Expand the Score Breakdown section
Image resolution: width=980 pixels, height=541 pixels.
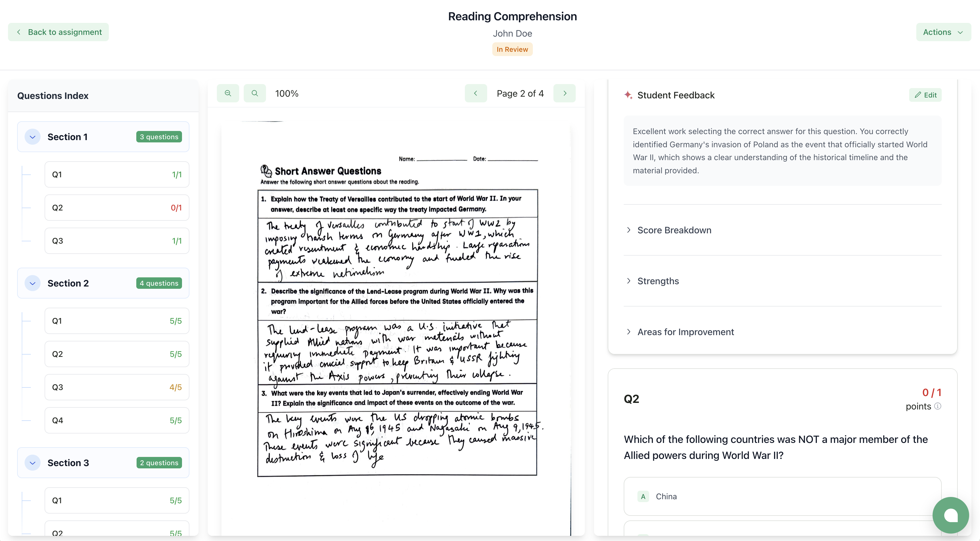tap(674, 230)
